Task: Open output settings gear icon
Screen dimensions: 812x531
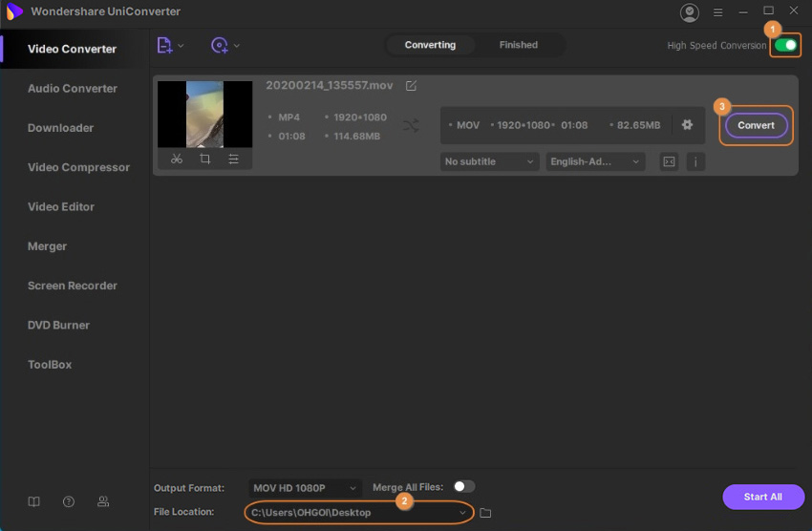Action: pyautogui.click(x=687, y=125)
